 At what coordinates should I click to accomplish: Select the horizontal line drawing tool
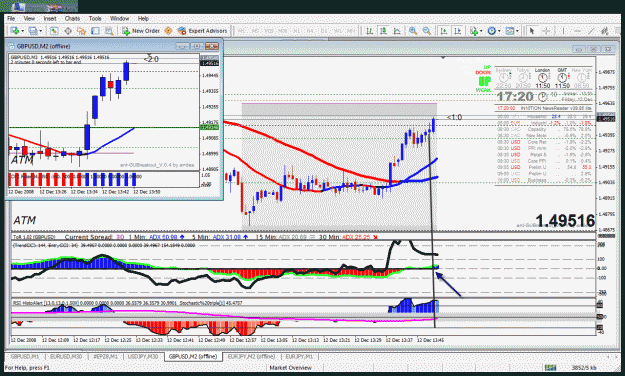coord(577,31)
